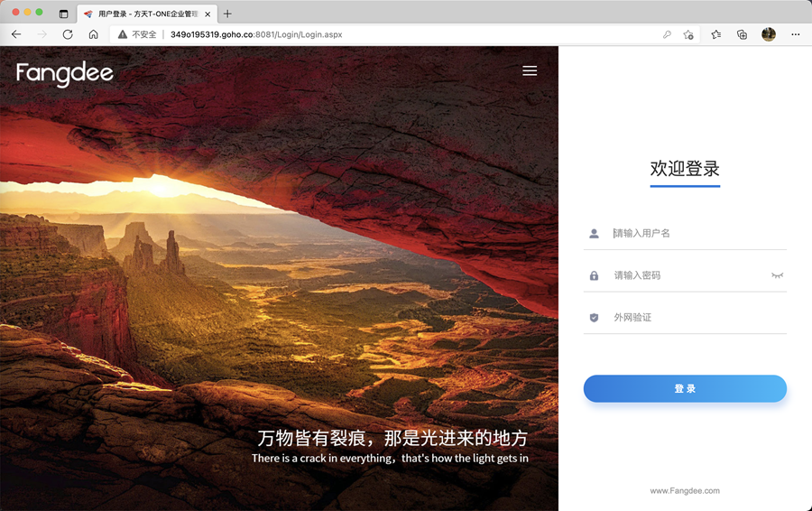Viewport: 812px width, 511px height.
Task: Click the Fangdee logo
Action: click(x=65, y=74)
